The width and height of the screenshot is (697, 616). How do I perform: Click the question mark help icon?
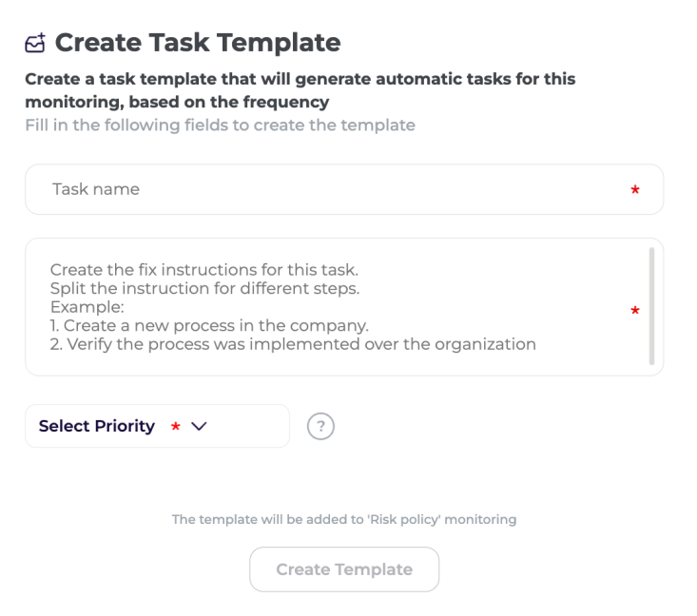click(321, 427)
